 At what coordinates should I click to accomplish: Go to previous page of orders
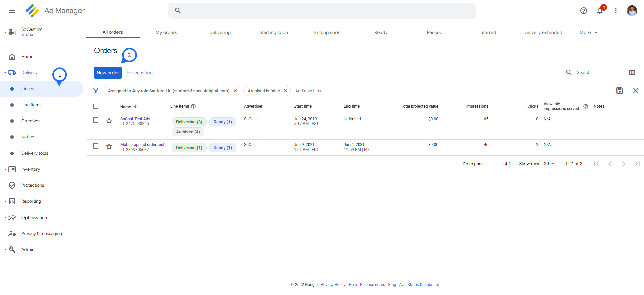click(610, 164)
